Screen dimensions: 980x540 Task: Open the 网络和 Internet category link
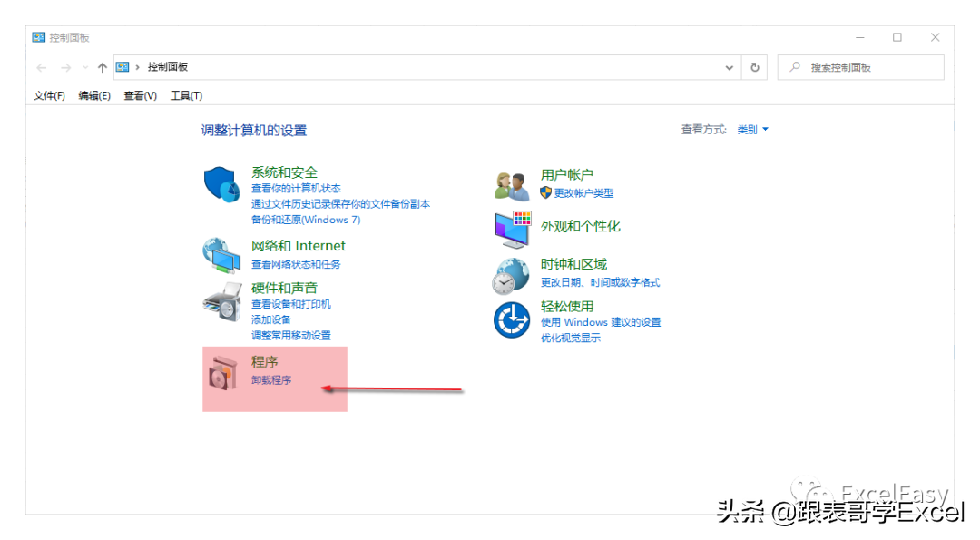pos(299,246)
